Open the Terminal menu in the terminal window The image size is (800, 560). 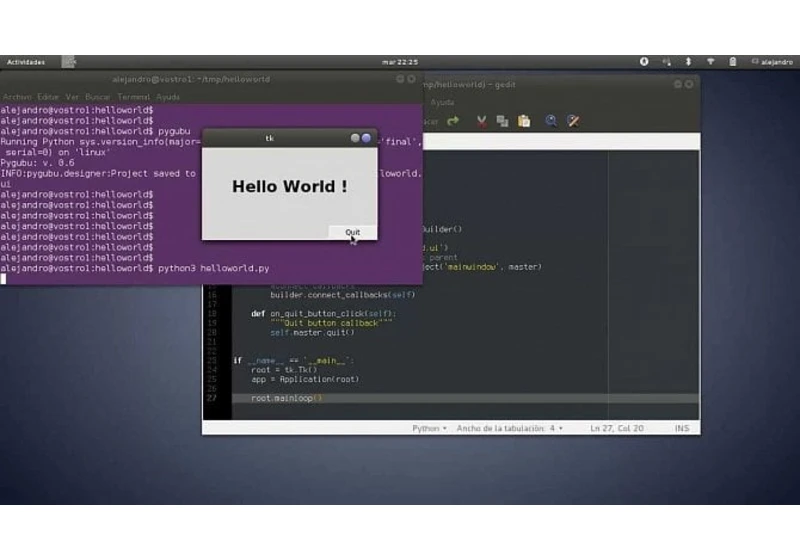pyautogui.click(x=134, y=97)
